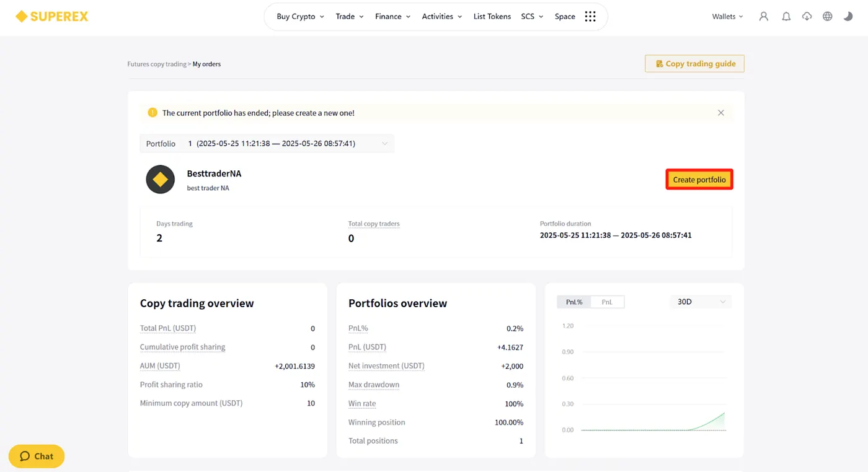Open the nine-dot apps grid

click(590, 17)
